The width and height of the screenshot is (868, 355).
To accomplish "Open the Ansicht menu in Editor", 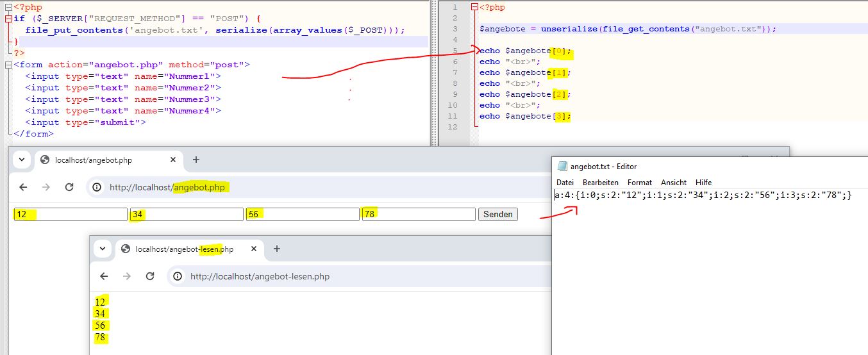I will click(673, 183).
